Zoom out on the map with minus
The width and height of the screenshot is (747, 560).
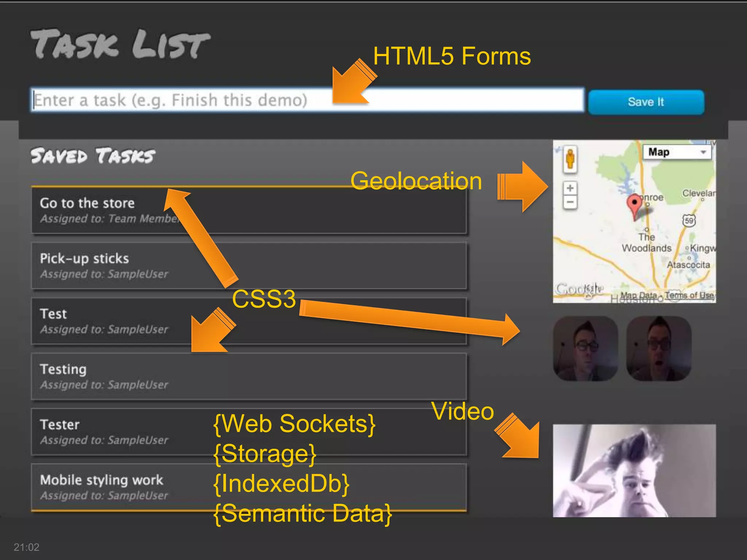click(x=570, y=202)
